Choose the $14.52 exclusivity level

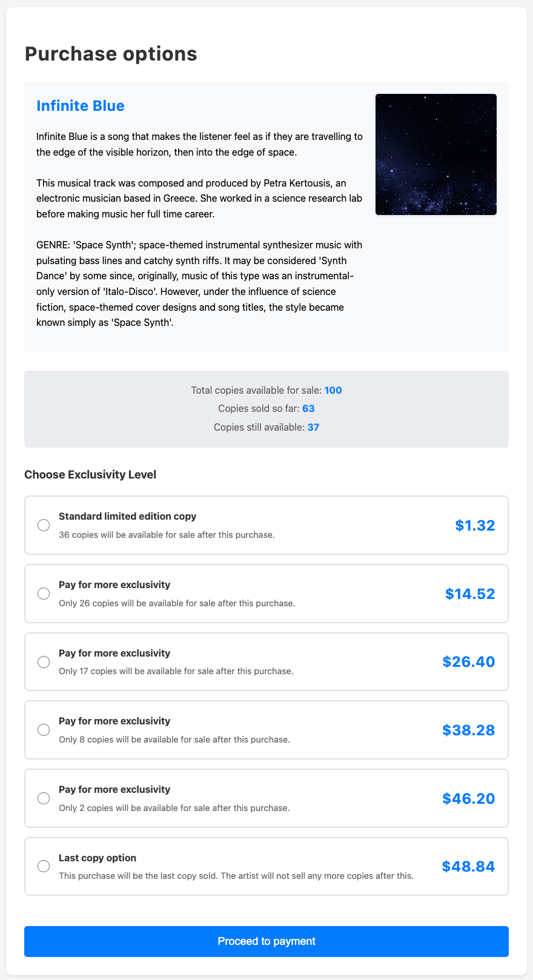coord(44,594)
